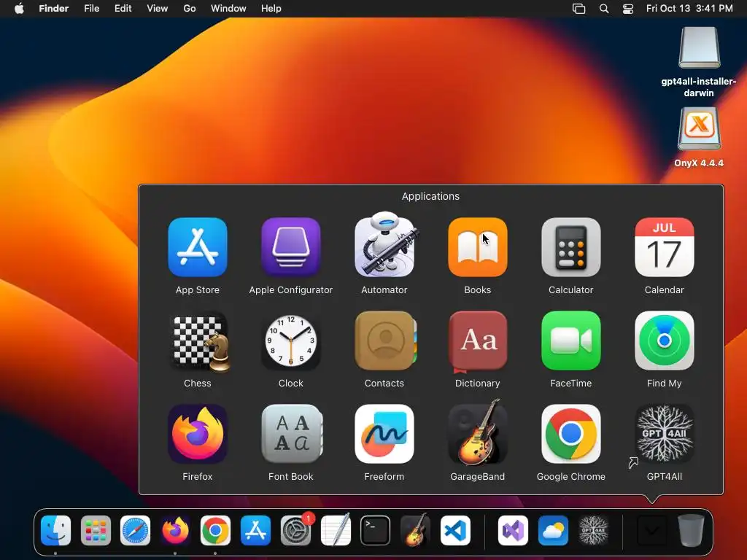Open the weather cloud app in the Dock
The image size is (747, 560).
pos(553,530)
